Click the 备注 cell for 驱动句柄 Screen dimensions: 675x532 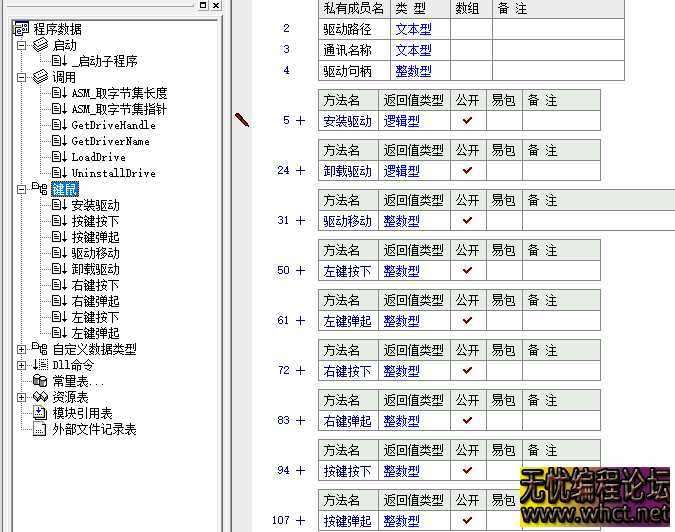coord(557,71)
